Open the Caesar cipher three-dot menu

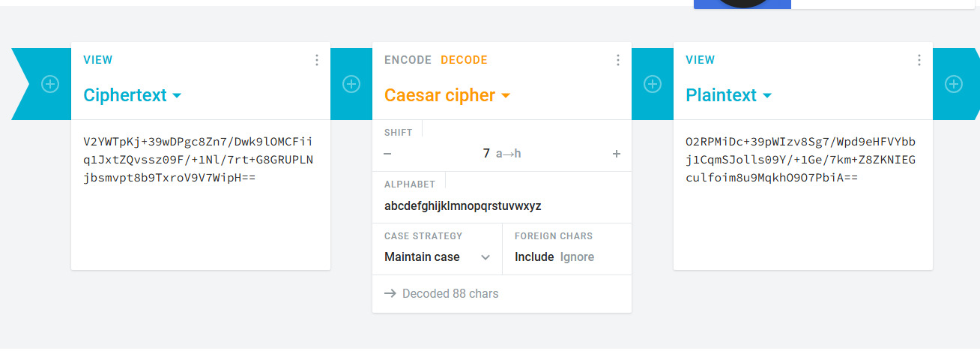pos(618,60)
